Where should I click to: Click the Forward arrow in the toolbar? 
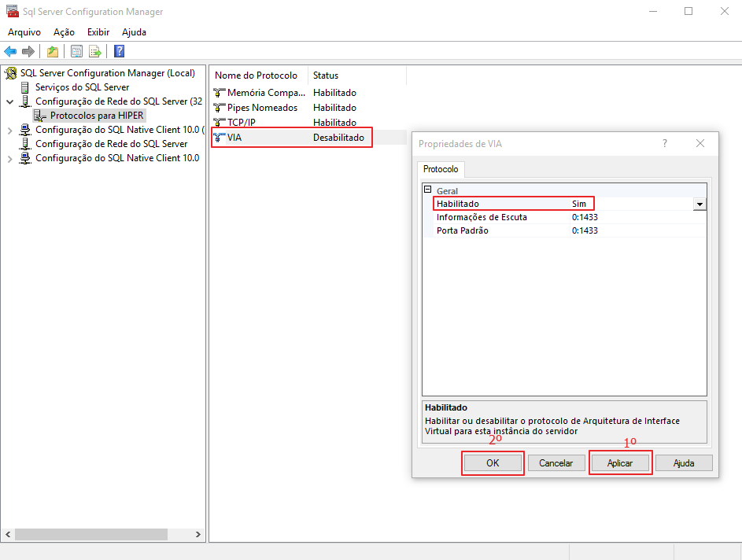coord(28,52)
